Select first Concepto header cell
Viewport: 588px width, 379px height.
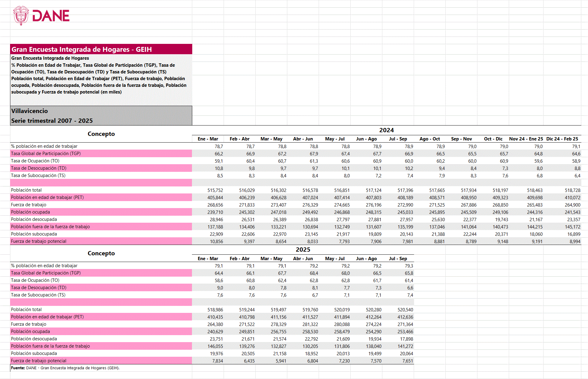pyautogui.click(x=101, y=134)
